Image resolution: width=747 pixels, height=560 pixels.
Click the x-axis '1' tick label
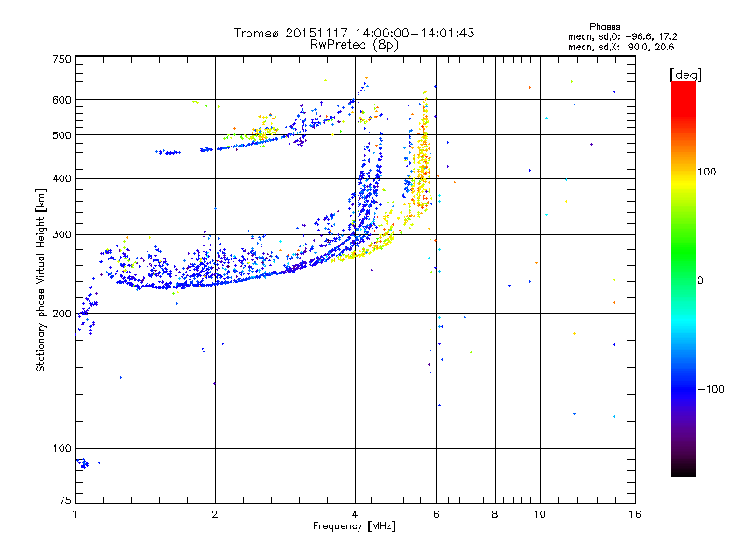tap(75, 514)
